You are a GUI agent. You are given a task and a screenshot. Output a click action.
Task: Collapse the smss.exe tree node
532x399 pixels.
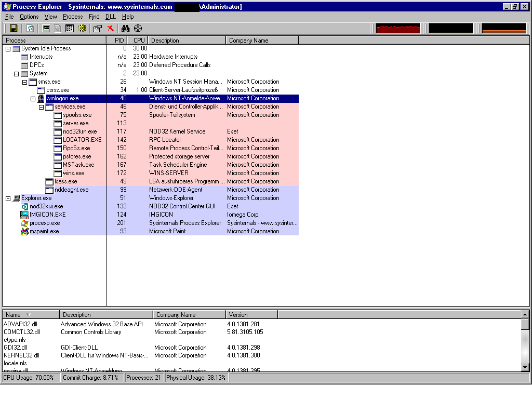(24, 82)
